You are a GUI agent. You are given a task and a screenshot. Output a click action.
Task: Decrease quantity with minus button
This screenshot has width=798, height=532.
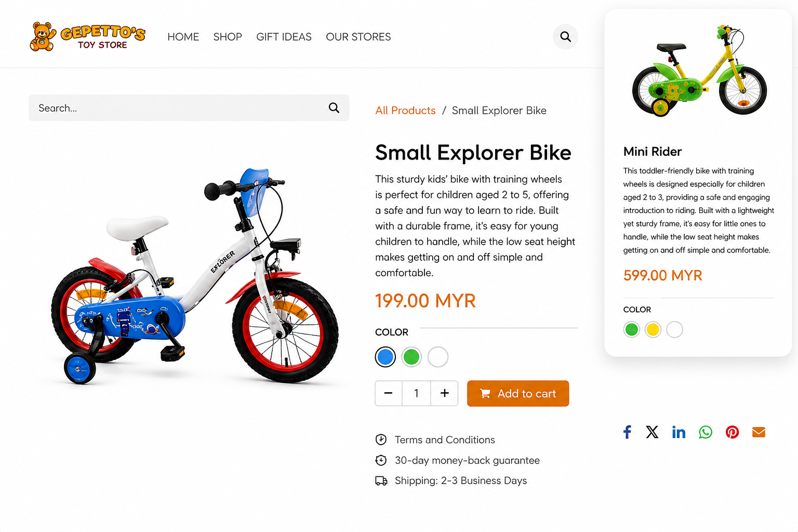tap(389, 393)
